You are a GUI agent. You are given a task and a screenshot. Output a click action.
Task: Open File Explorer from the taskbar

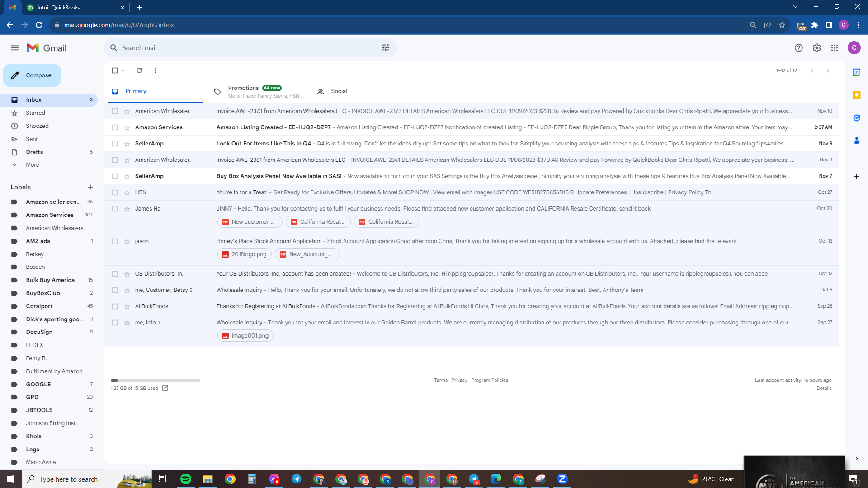(208, 479)
